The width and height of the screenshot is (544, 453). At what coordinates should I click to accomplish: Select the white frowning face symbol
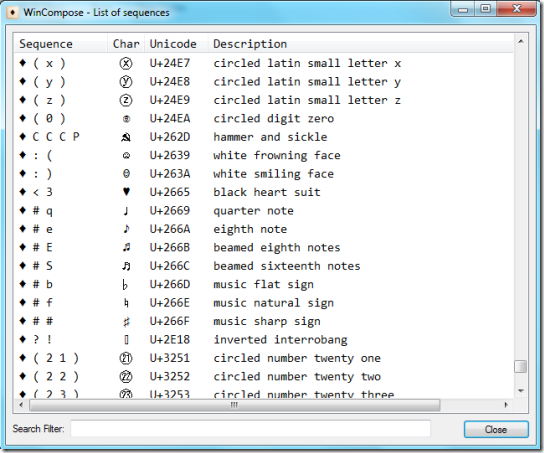(x=126, y=156)
